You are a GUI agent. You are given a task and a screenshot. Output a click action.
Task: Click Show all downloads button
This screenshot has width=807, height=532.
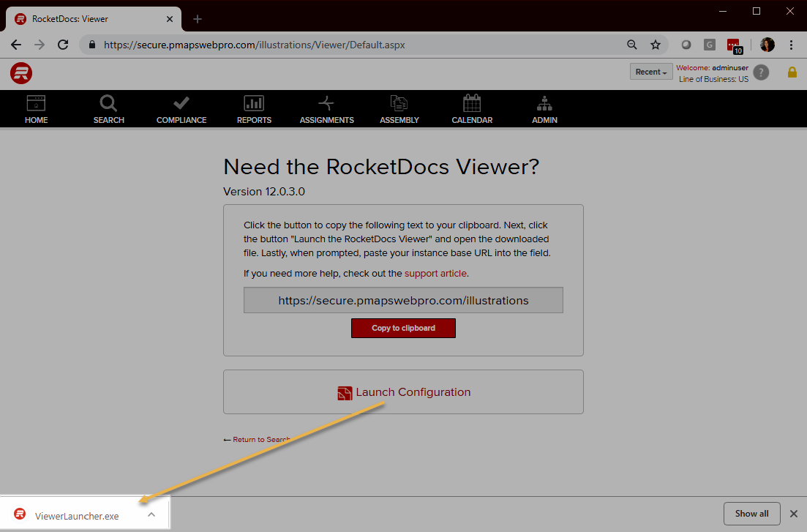pos(751,514)
